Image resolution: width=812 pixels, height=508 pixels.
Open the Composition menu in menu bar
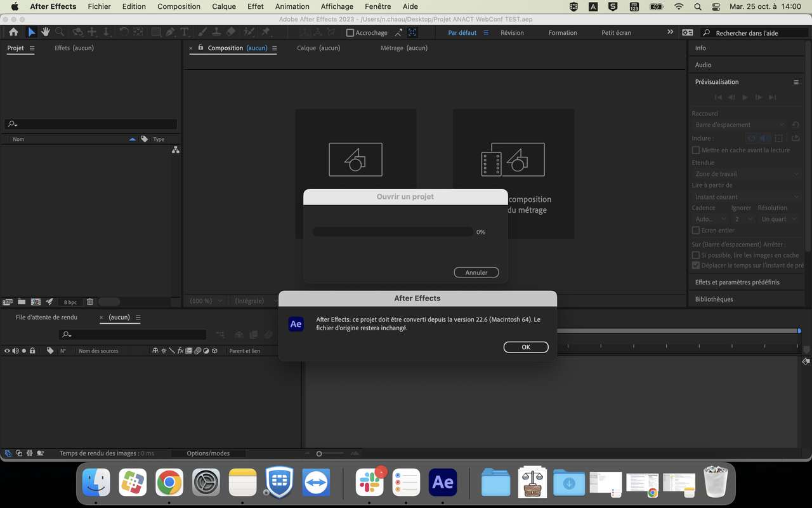point(179,6)
